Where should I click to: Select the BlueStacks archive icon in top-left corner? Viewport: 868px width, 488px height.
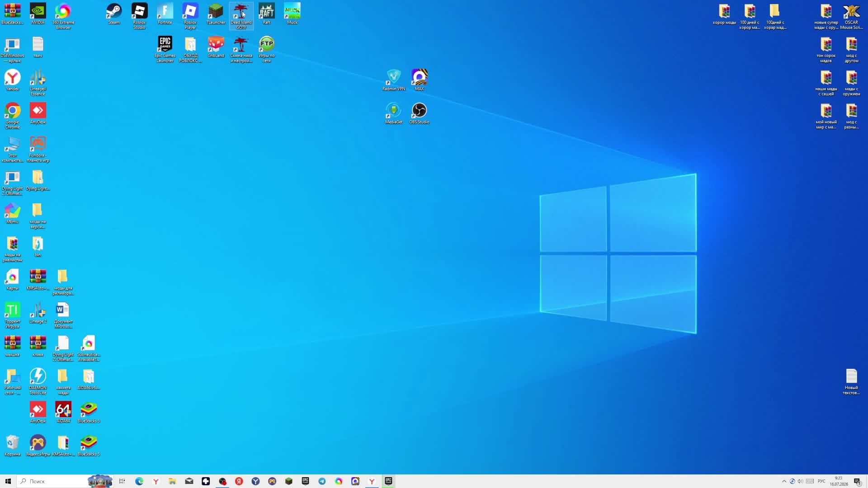(12, 14)
